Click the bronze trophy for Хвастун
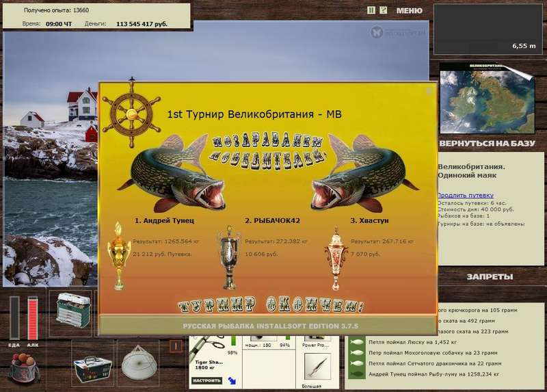 [336, 259]
